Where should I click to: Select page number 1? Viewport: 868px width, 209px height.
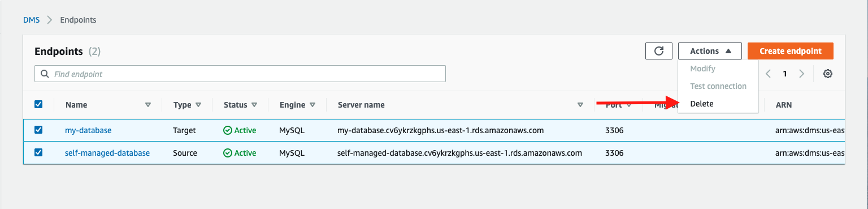tap(785, 74)
